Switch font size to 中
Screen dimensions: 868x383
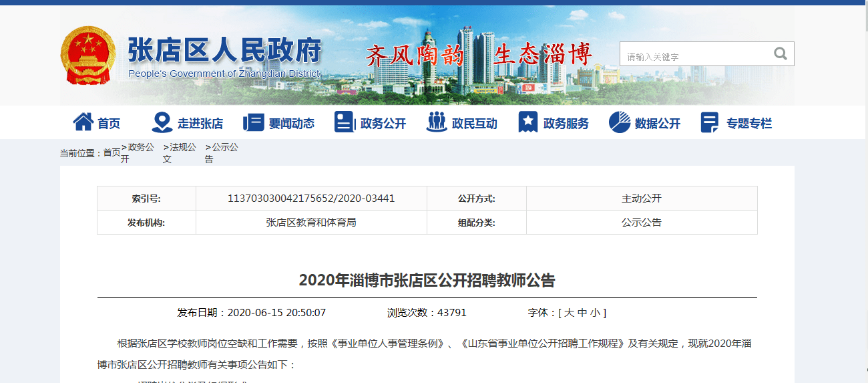[x=582, y=313]
